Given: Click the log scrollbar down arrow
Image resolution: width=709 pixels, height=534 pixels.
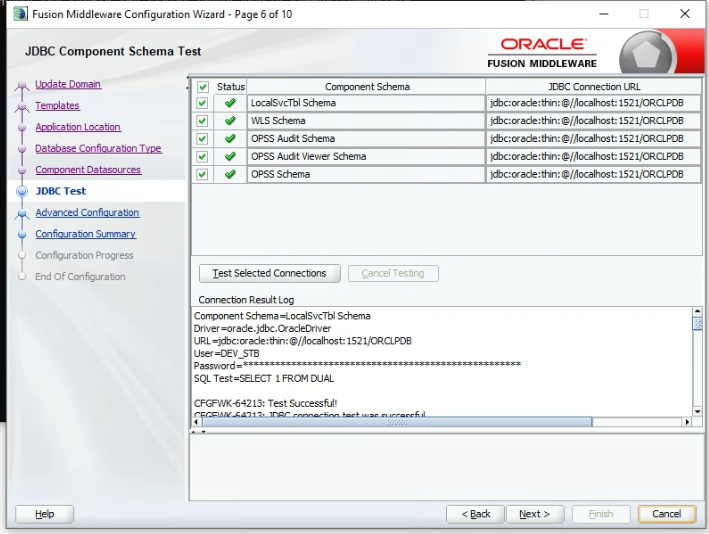Looking at the screenshot, I should (697, 411).
